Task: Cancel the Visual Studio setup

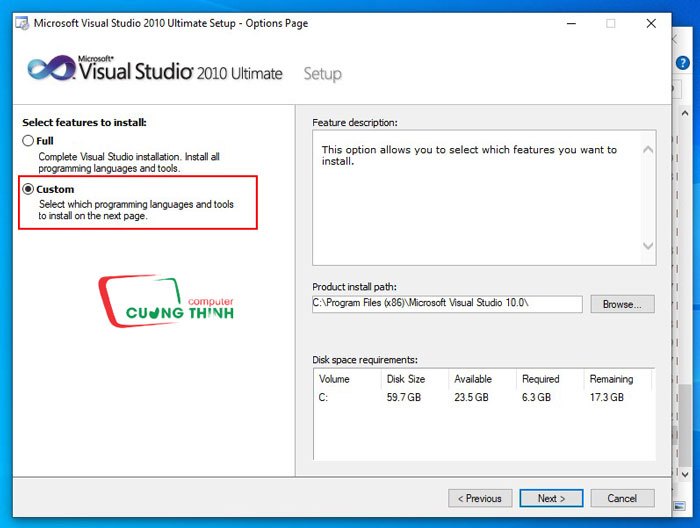Action: coord(622,498)
